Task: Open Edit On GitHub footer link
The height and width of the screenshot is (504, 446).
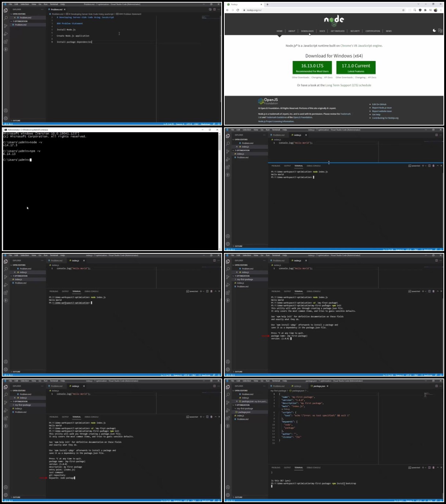Action: 379,105
